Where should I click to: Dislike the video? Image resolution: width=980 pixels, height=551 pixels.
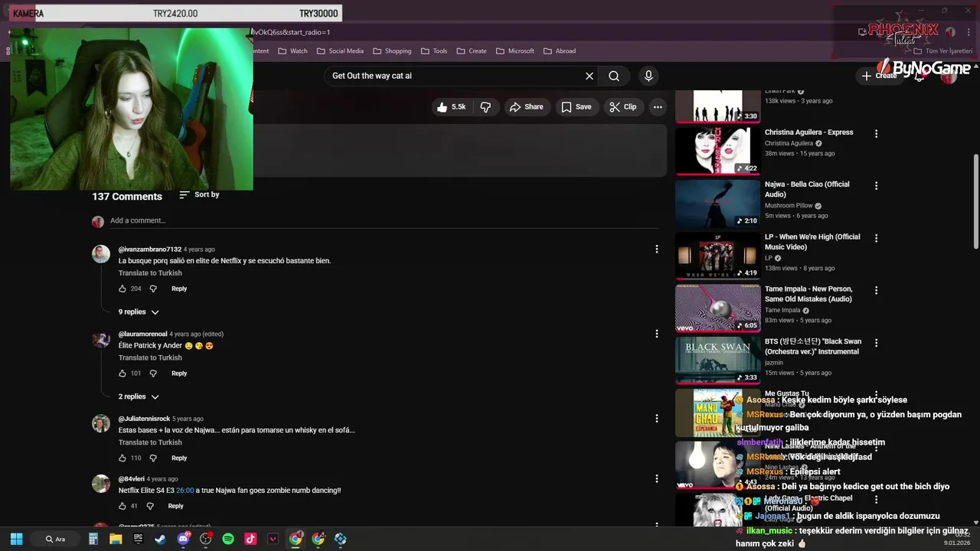click(x=485, y=107)
